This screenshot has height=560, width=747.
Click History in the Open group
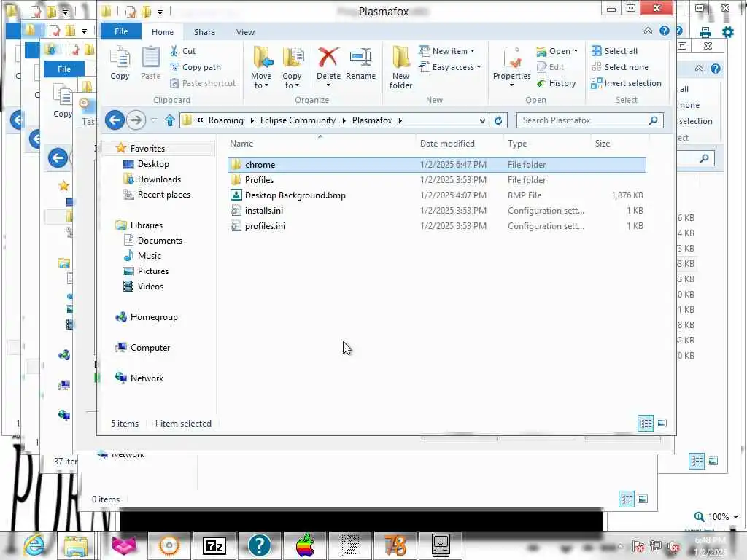[x=556, y=83]
